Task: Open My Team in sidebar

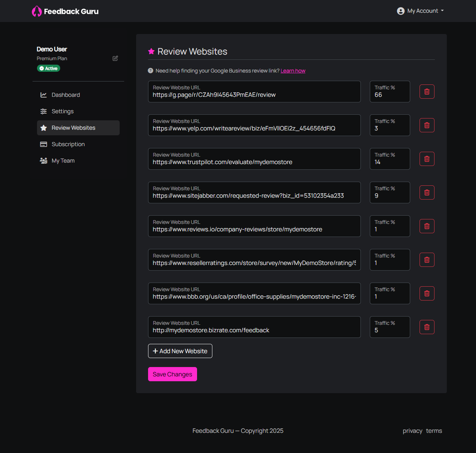Action: [x=78, y=161]
